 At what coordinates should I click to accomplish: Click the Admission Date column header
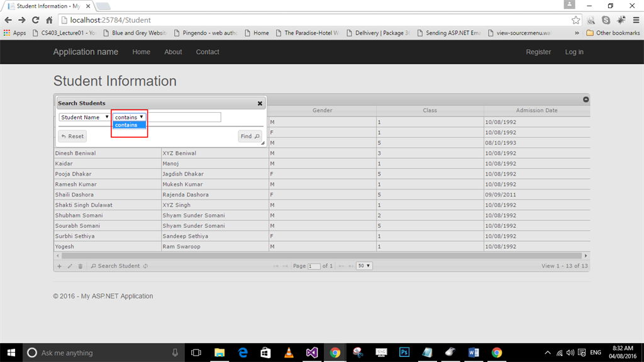point(537,110)
